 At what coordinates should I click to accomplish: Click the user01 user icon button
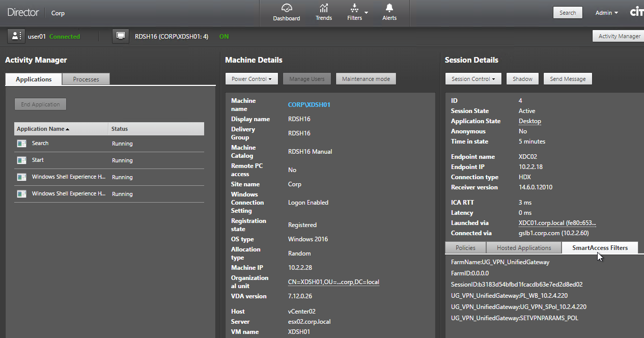click(15, 36)
